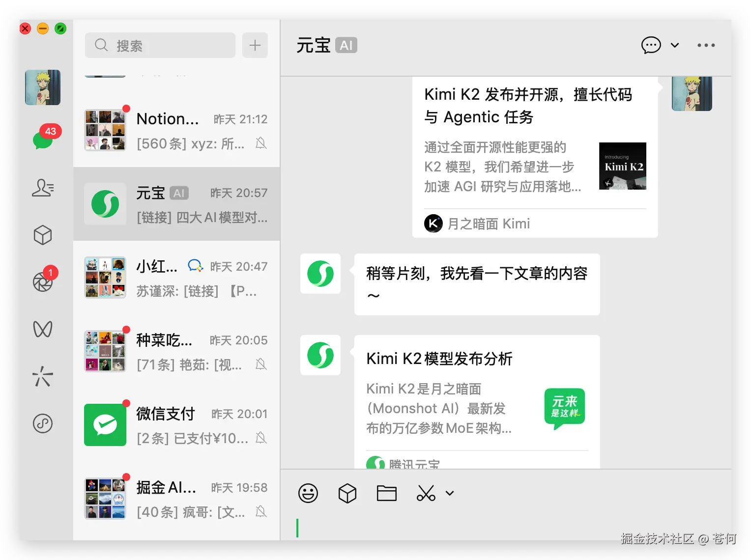Open the Search spark icon in sidebar

point(43,376)
